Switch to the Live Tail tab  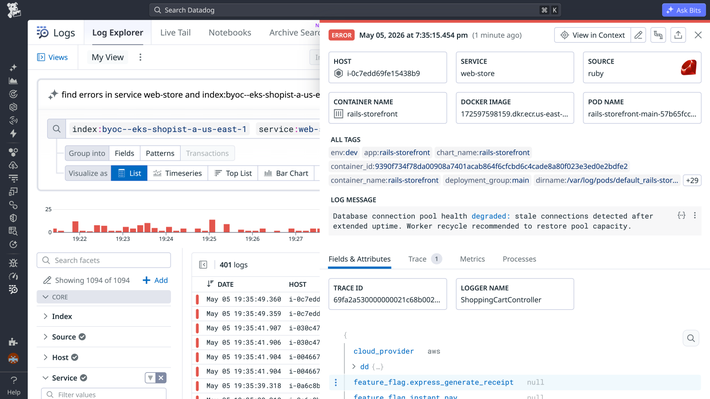[175, 33]
